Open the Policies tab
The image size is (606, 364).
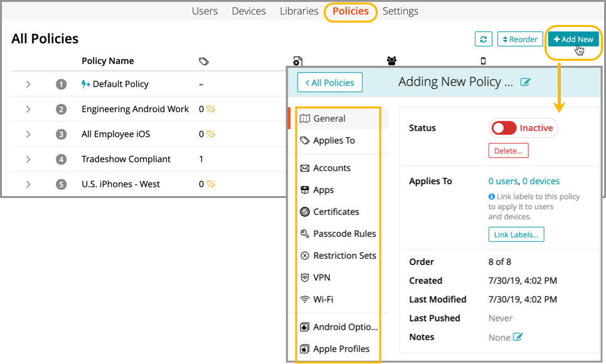point(351,11)
